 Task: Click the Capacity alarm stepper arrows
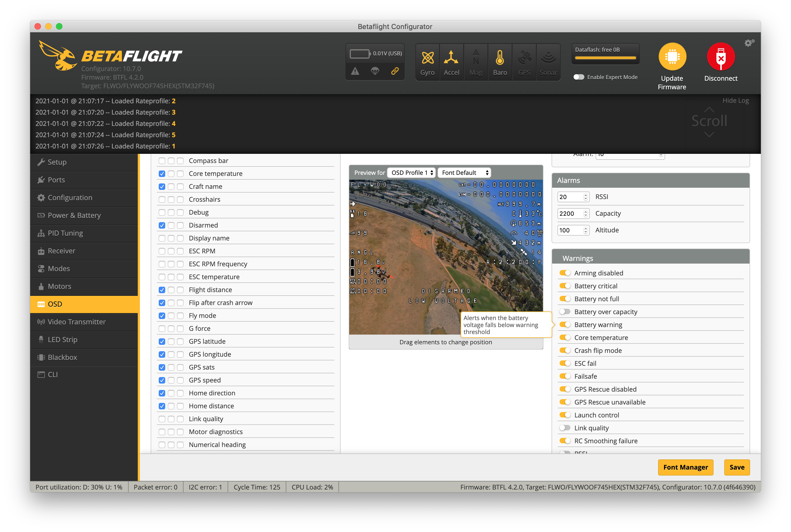[x=585, y=213]
